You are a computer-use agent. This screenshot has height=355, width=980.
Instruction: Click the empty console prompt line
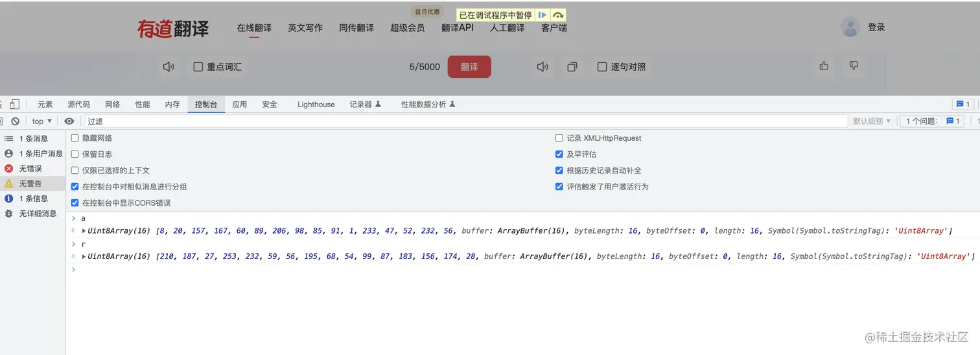coord(523,269)
